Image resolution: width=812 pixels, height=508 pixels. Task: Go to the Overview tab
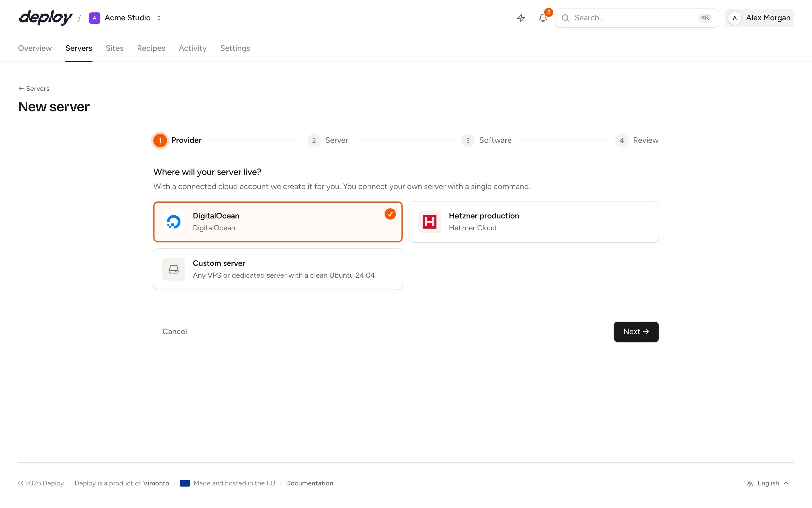[35, 48]
